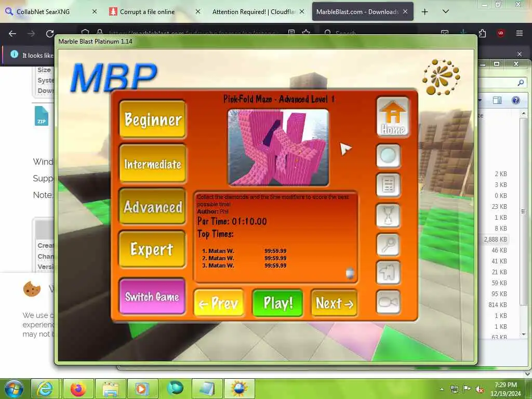Click the Explorer scrollbar down arrow
The height and width of the screenshot is (399, 532).
pyautogui.click(x=523, y=334)
